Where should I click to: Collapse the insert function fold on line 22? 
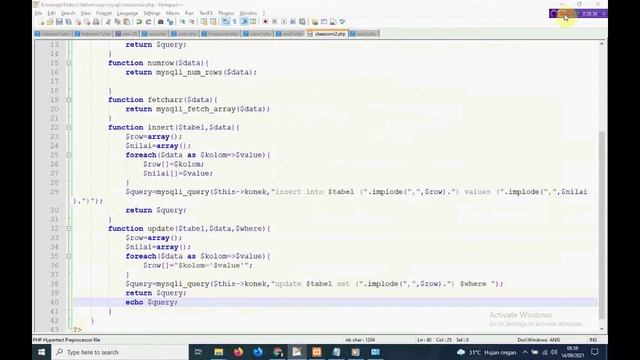(69, 127)
